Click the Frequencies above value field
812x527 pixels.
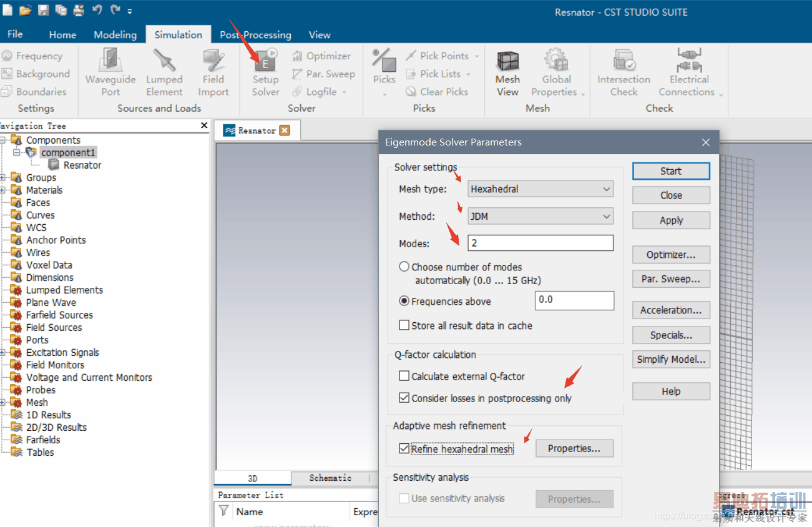pos(574,300)
